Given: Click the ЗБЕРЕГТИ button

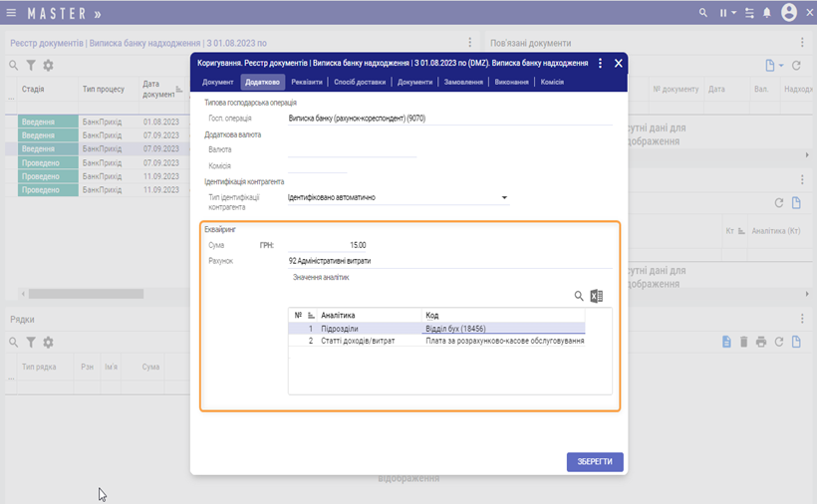Looking at the screenshot, I should coord(595,461).
